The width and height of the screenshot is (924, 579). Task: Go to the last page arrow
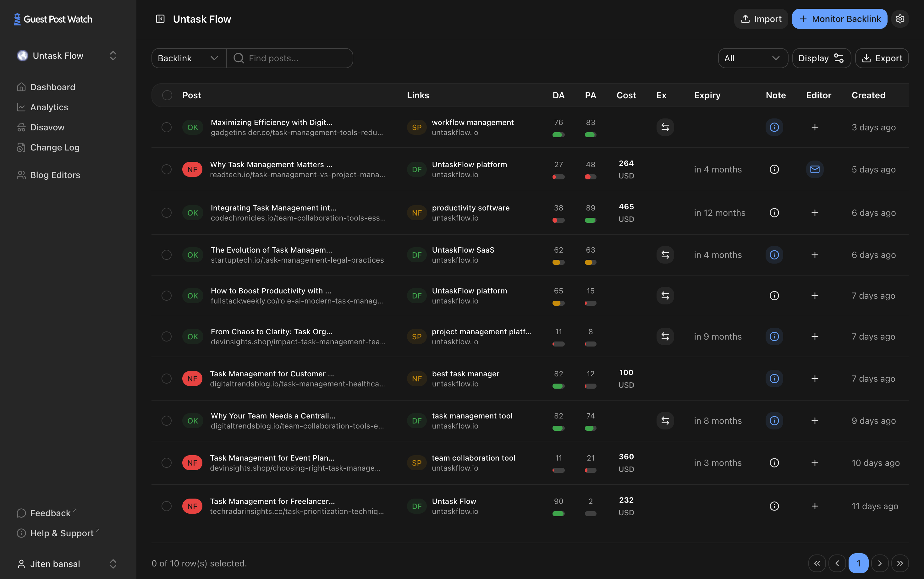(900, 563)
